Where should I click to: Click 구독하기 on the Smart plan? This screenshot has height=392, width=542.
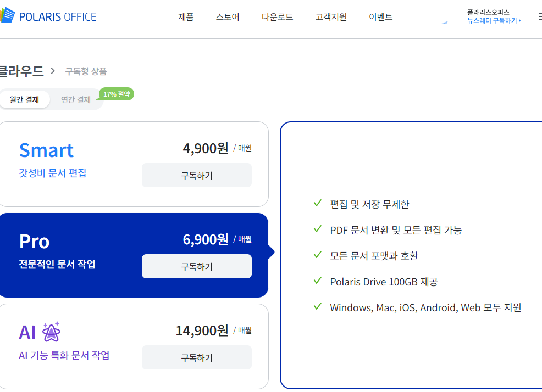[196, 175]
